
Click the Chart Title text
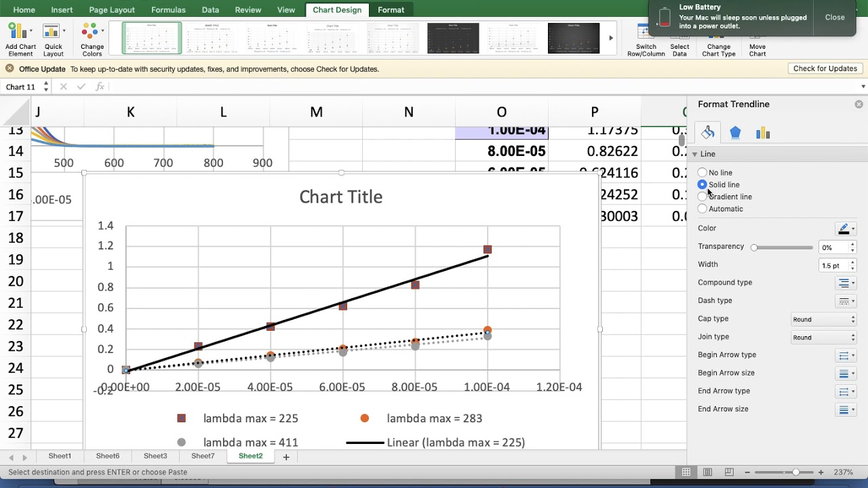(x=341, y=197)
